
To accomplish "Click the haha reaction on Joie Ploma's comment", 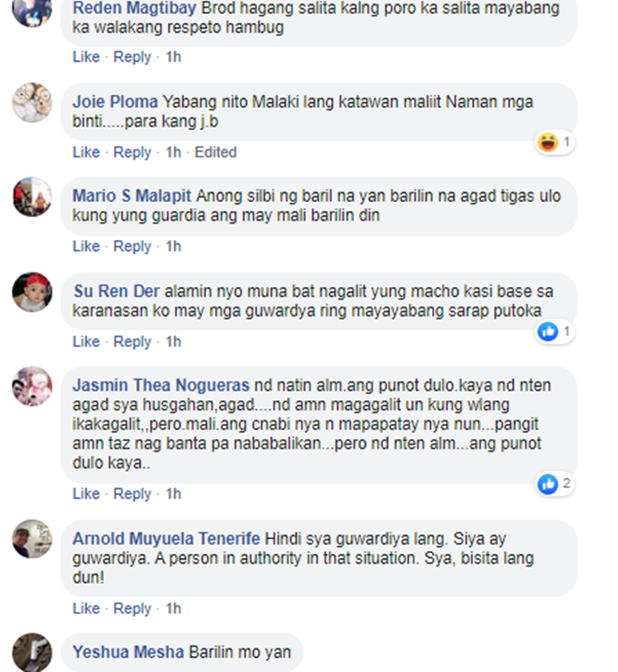I will (x=555, y=143).
